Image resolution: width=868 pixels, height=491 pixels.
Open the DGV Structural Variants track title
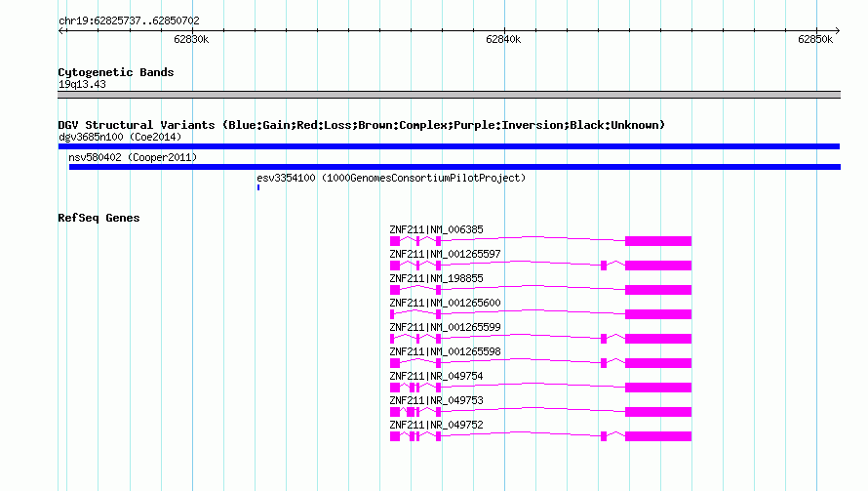[x=362, y=125]
